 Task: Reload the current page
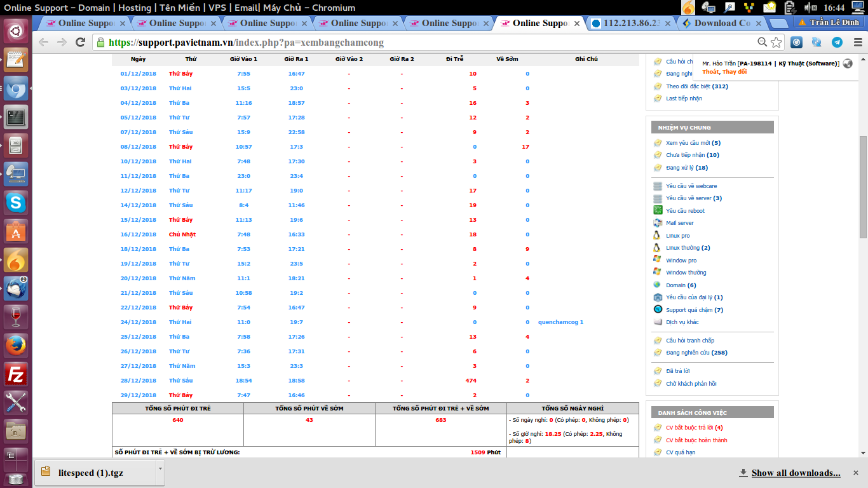tap(80, 43)
